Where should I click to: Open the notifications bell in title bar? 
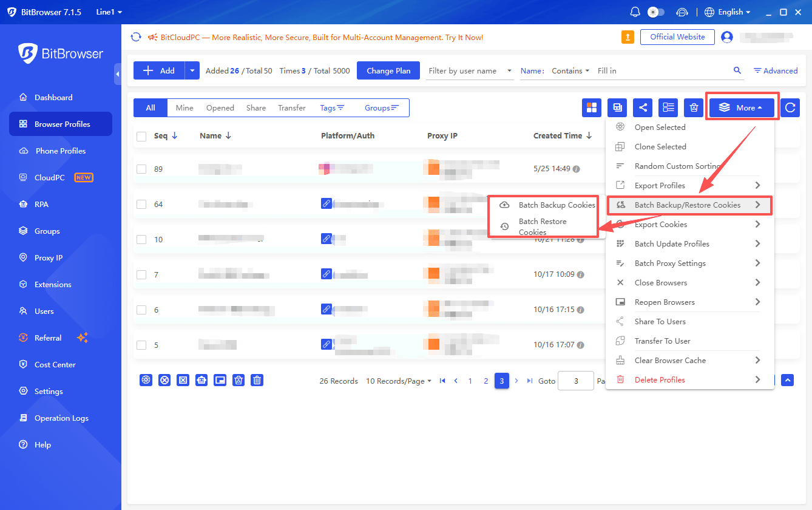(635, 12)
